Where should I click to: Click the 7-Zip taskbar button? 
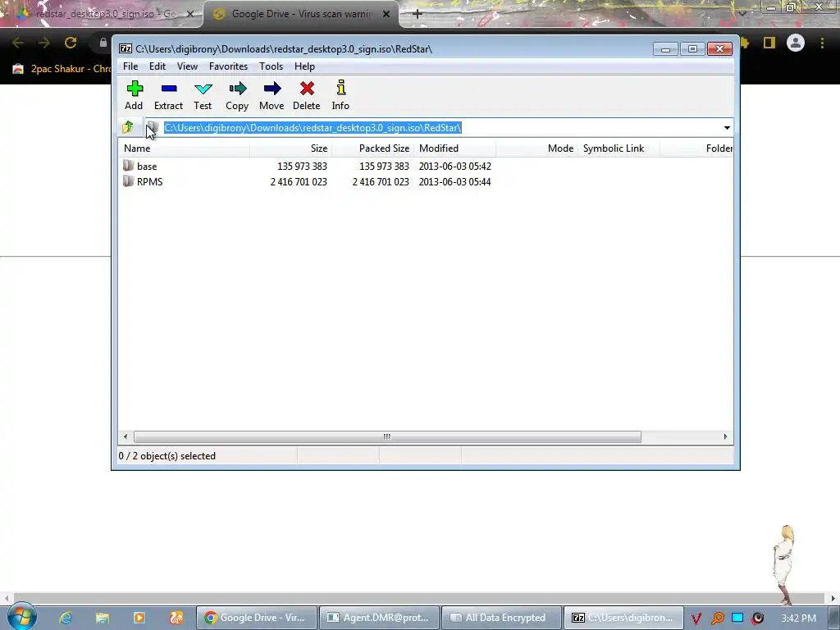point(623,618)
